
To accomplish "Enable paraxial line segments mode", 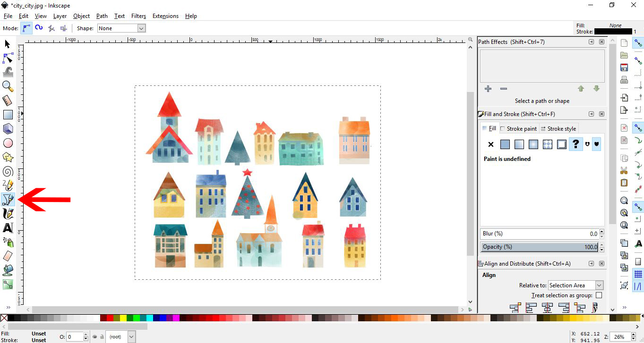I will click(x=64, y=28).
